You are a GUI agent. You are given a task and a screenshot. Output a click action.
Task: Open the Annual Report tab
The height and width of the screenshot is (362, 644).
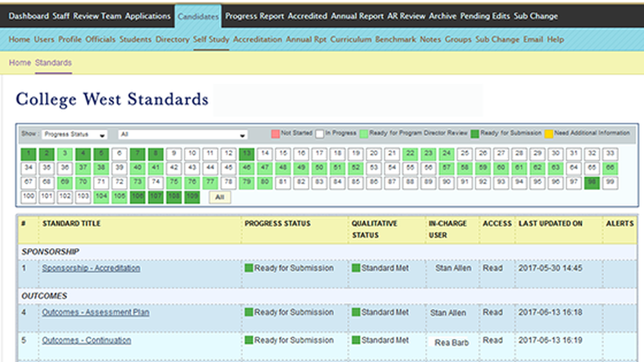(357, 16)
